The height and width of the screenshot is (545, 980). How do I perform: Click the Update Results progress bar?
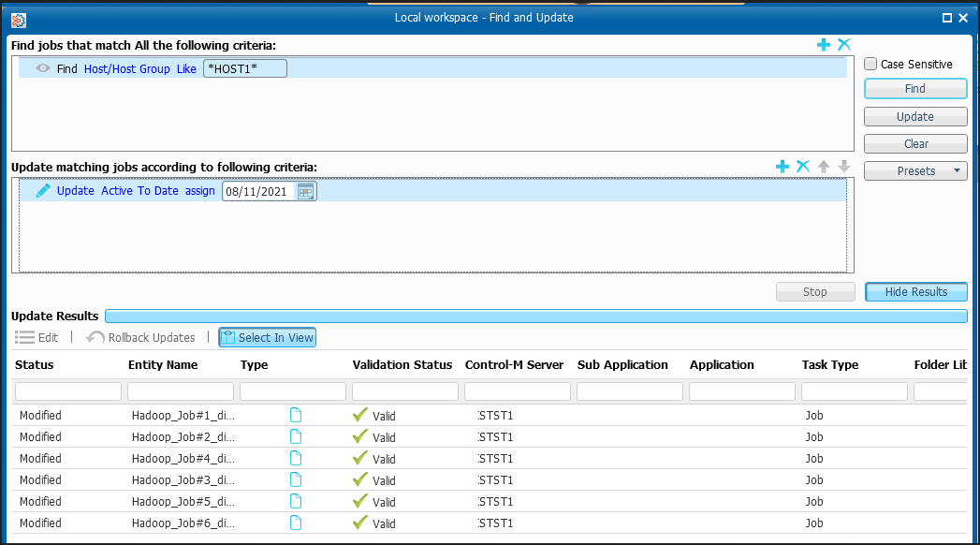click(x=536, y=316)
